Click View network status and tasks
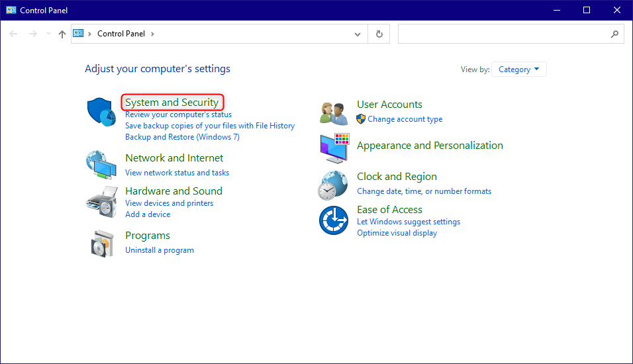Viewport: 633px width, 364px height. click(x=177, y=173)
